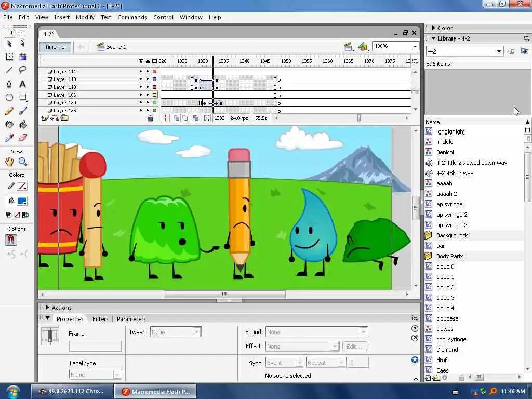Pick the Pen tool
Screen dimensions: 532x399
click(9, 84)
